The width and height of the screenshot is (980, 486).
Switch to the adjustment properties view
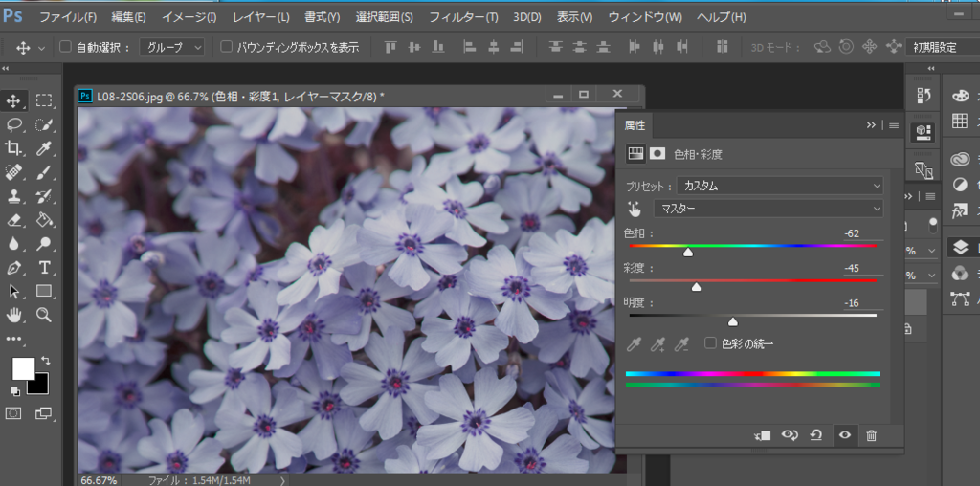click(x=635, y=154)
